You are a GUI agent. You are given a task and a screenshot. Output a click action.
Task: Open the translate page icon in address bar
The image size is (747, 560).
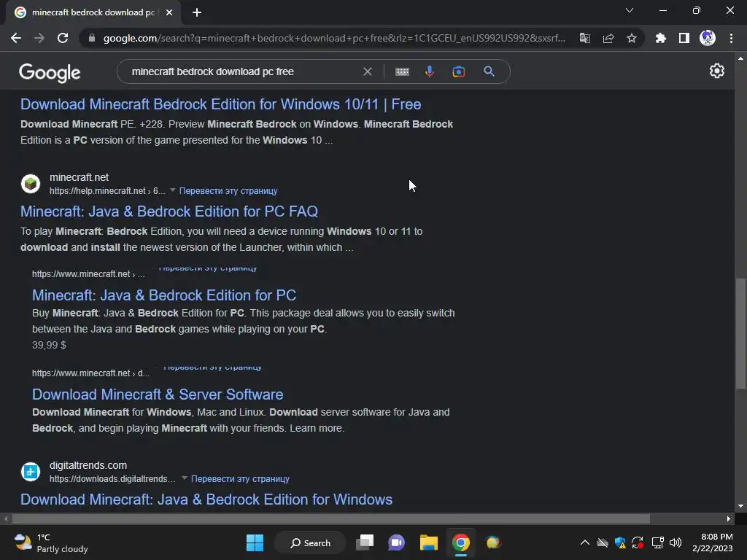click(584, 38)
